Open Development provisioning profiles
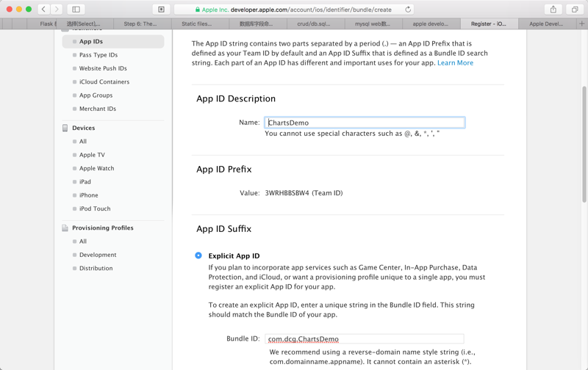Screen dimensions: 588x370 coord(98,255)
